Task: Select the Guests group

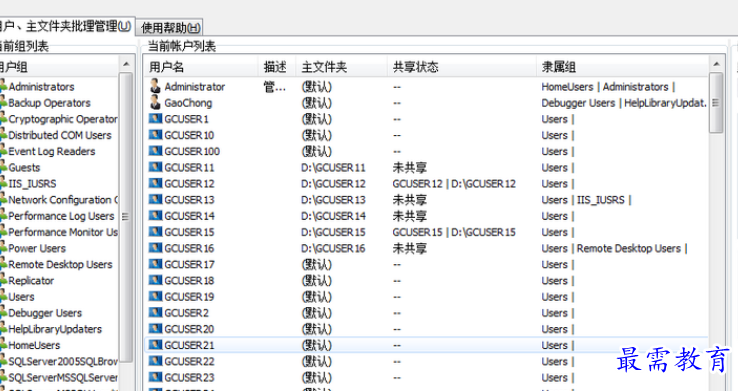Action: (24, 168)
